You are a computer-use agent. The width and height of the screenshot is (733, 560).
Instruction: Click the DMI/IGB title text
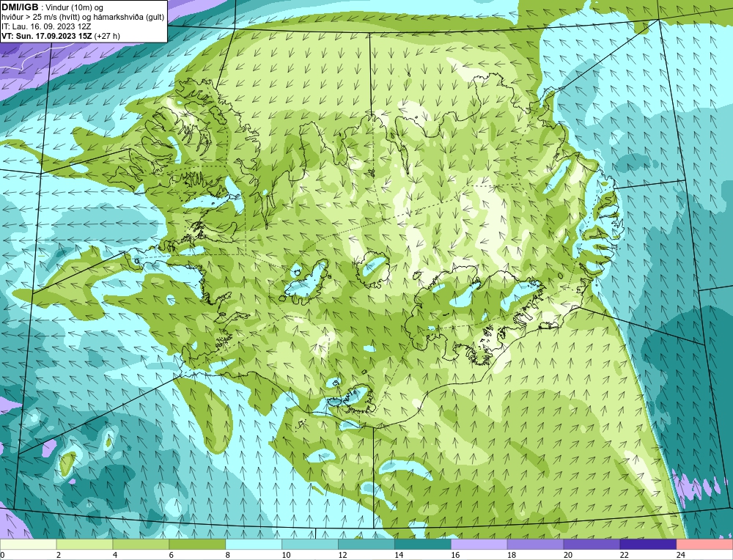[20, 7]
